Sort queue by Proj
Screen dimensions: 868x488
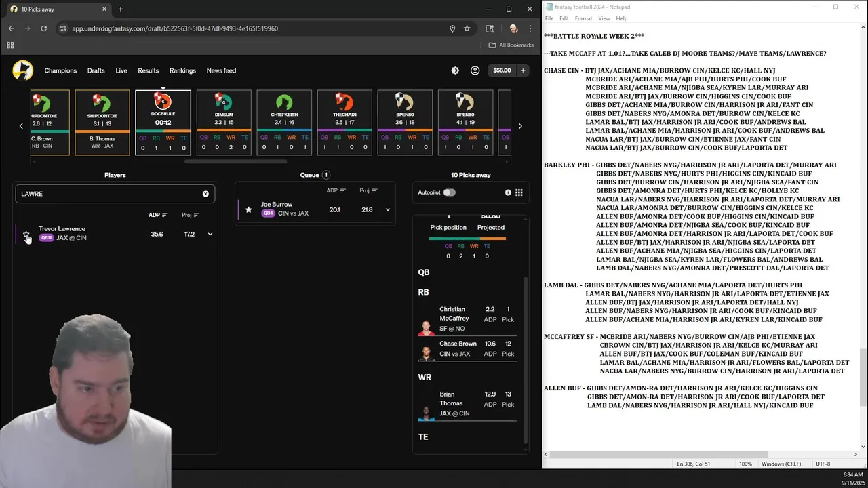369,191
